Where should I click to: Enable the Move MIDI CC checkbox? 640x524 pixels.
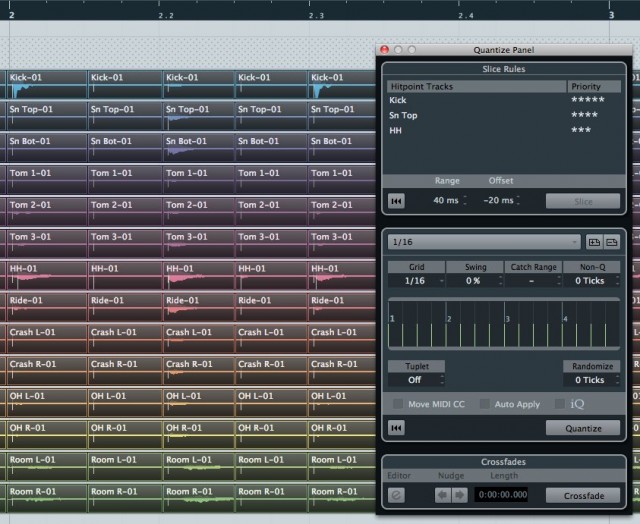pyautogui.click(x=399, y=403)
